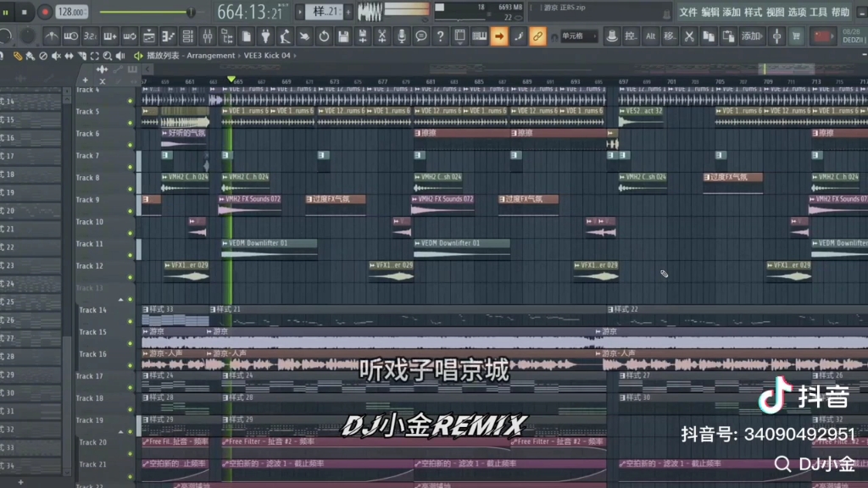The height and width of the screenshot is (488, 868).
Task: Open the audio editor scissors icon
Action: [x=382, y=36]
